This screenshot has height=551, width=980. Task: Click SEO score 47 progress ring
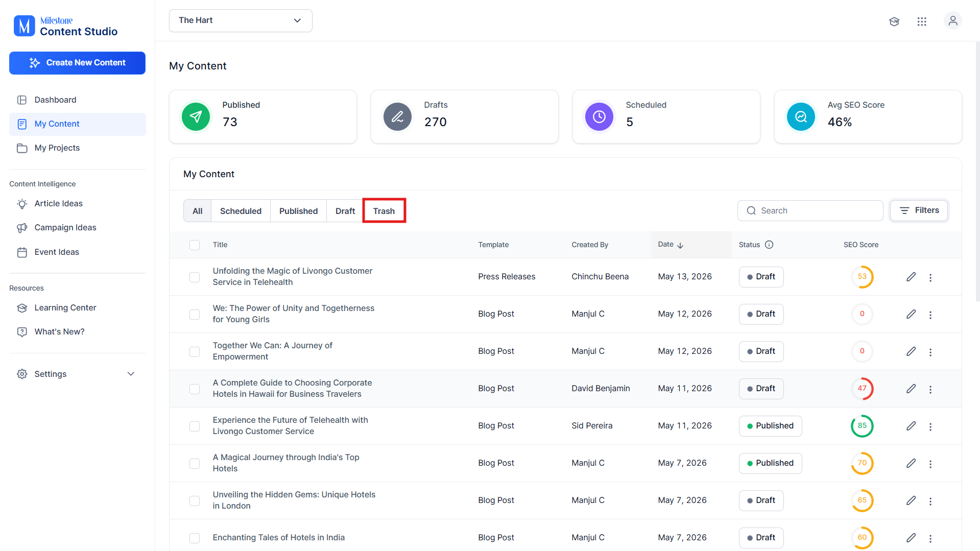point(862,389)
